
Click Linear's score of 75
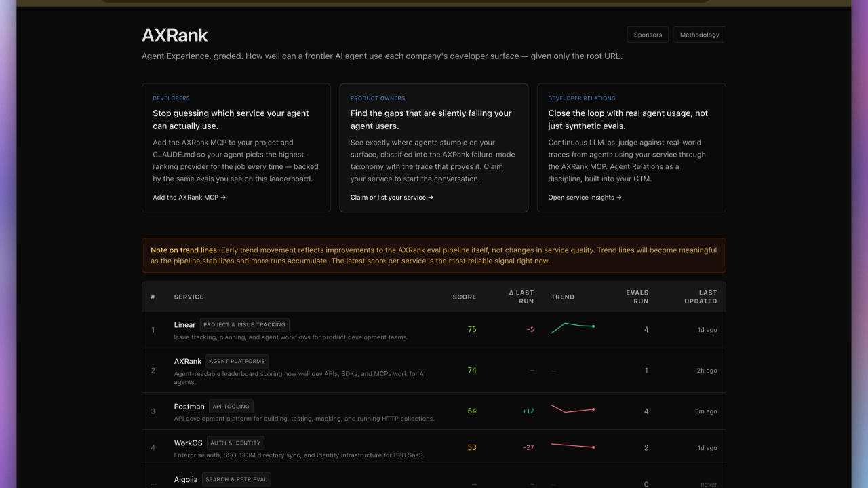tap(472, 329)
